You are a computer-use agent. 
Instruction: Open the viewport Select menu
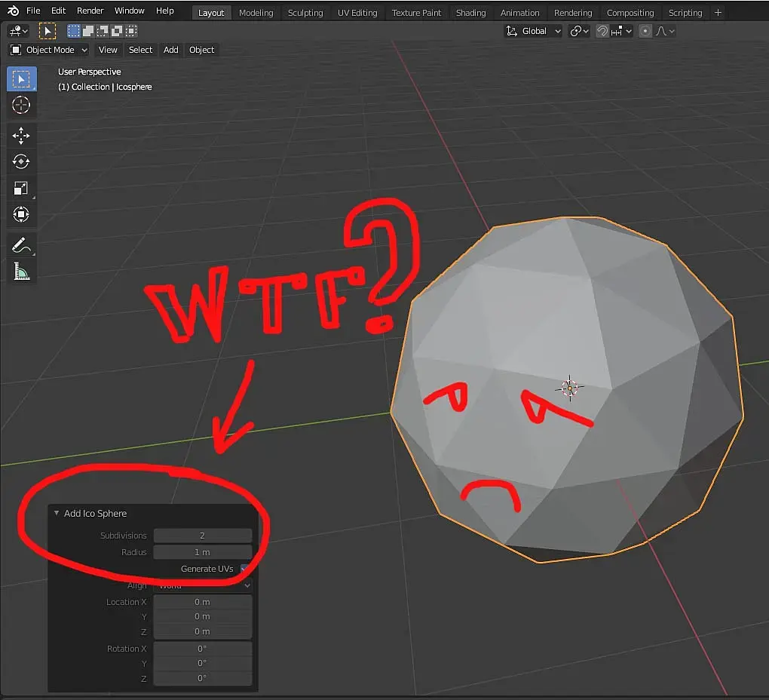(x=140, y=50)
